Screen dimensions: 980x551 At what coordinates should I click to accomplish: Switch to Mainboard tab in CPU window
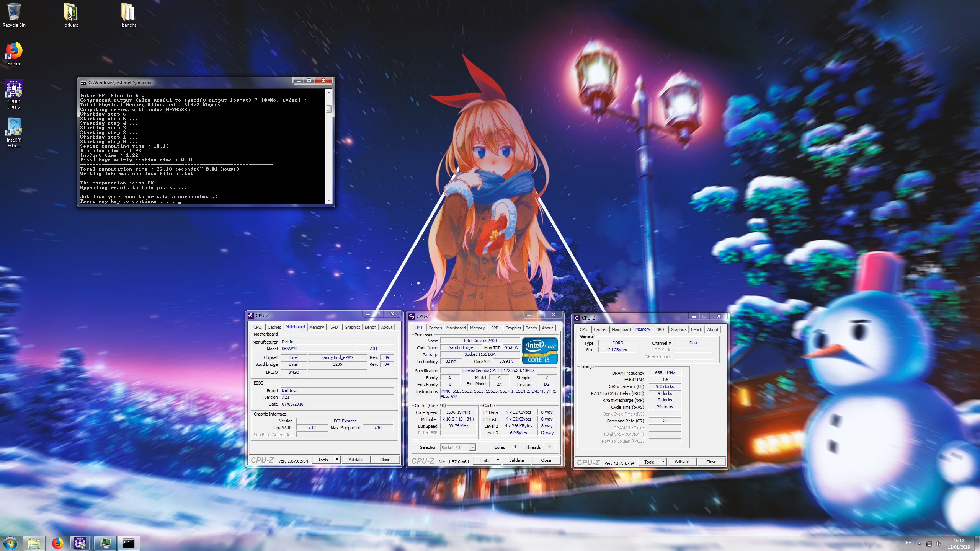point(456,328)
